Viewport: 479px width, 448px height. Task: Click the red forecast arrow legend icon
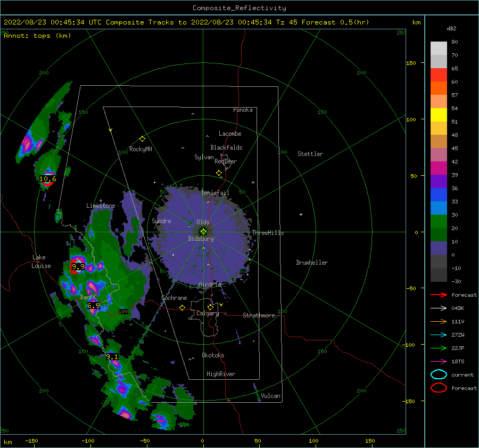pos(439,295)
